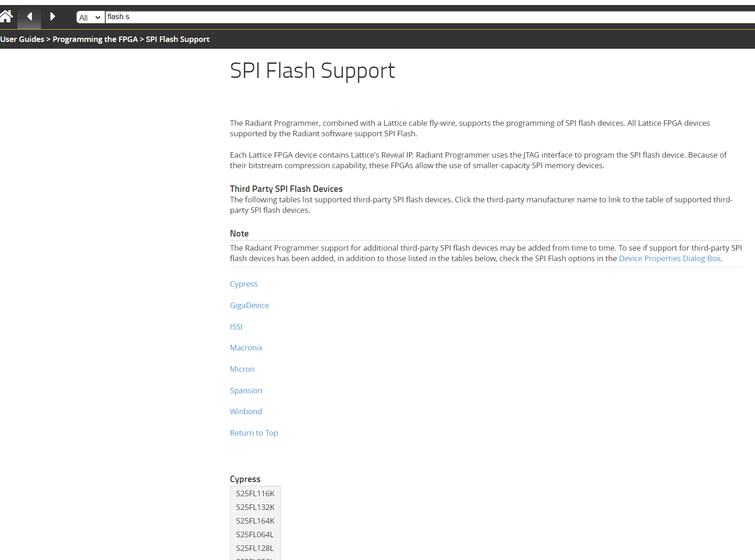Click the Cypress table heading
The height and width of the screenshot is (560, 755).
tap(245, 479)
